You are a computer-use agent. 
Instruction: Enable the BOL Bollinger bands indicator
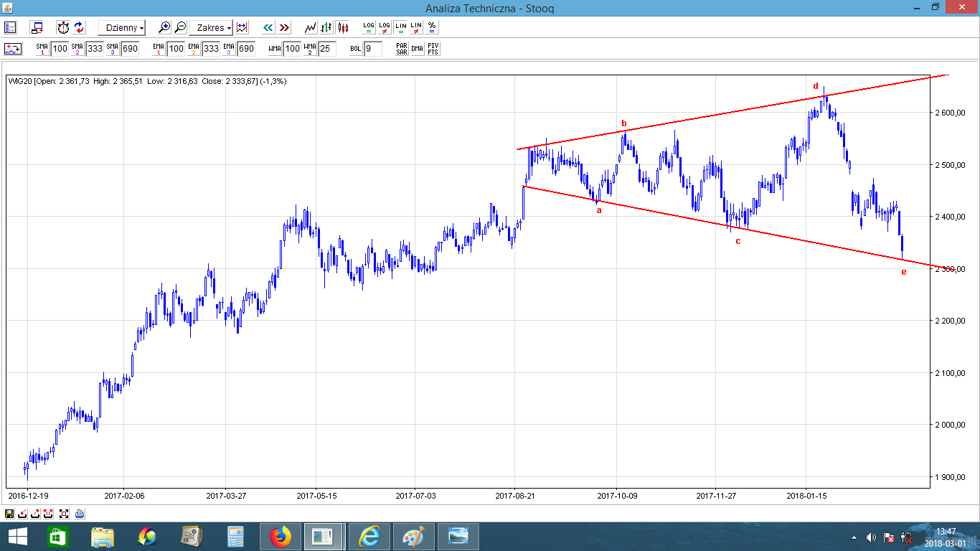[355, 49]
